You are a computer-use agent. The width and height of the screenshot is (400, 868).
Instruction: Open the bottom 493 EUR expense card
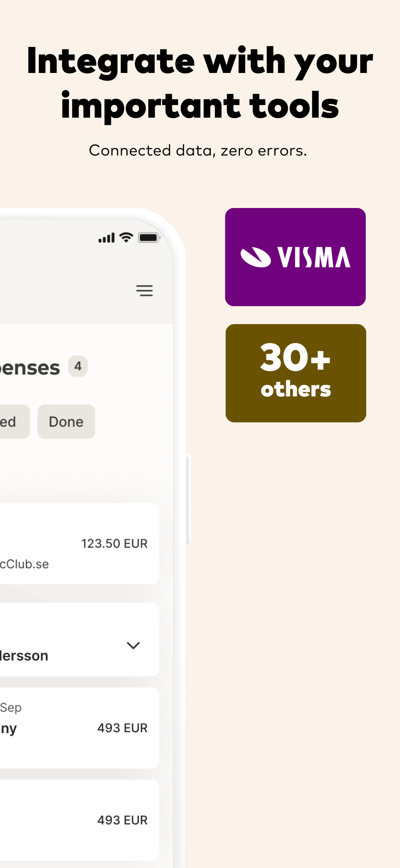79,820
